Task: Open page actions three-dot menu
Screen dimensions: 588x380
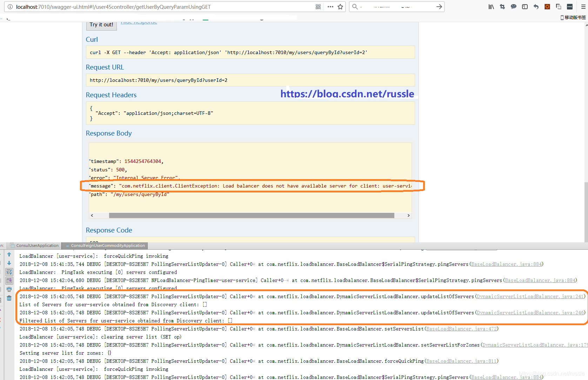Action: click(x=330, y=7)
